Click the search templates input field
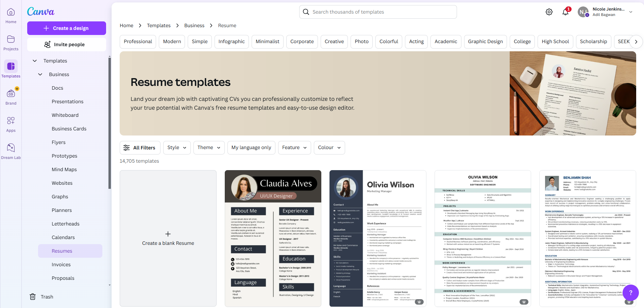This screenshot has height=308, width=644. coord(378,12)
